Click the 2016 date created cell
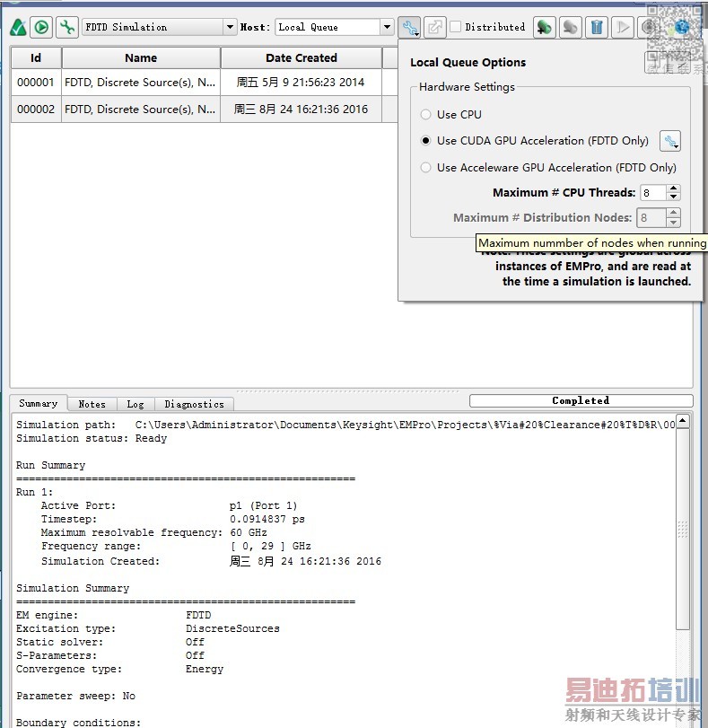 [x=301, y=110]
